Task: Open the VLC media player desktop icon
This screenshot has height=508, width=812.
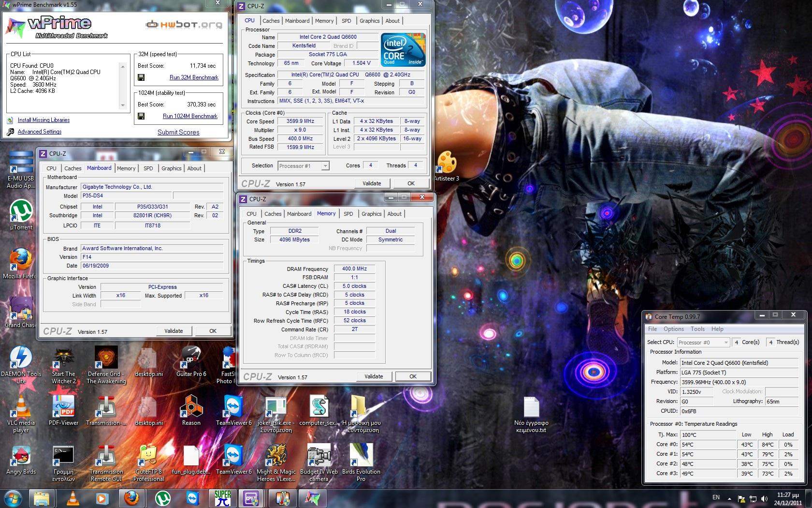Action: tap(21, 414)
